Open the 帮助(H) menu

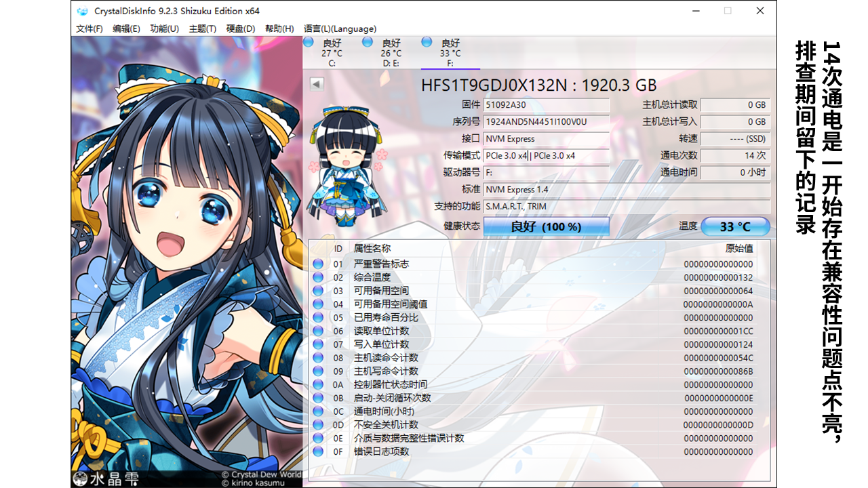click(x=279, y=28)
